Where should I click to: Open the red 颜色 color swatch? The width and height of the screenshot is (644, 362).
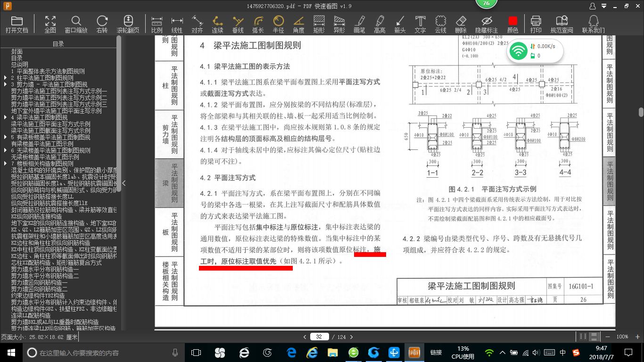coord(512,25)
